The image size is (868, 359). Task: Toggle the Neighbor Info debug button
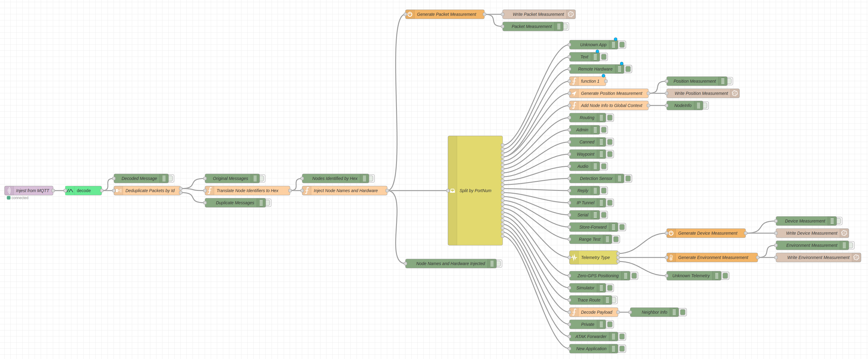coord(683,312)
